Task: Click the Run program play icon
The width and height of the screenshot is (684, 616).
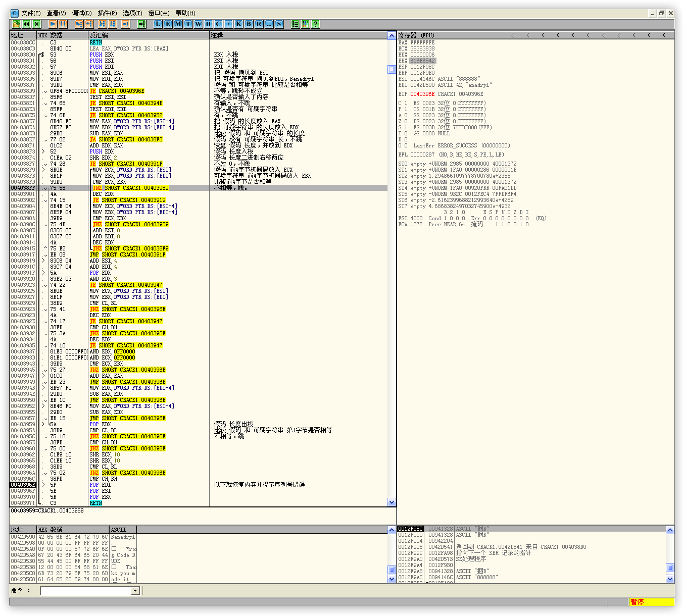Action: pyautogui.click(x=53, y=24)
